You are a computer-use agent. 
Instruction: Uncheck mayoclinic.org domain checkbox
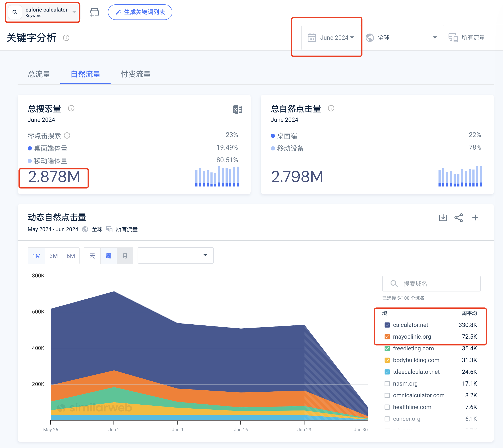coord(387,337)
